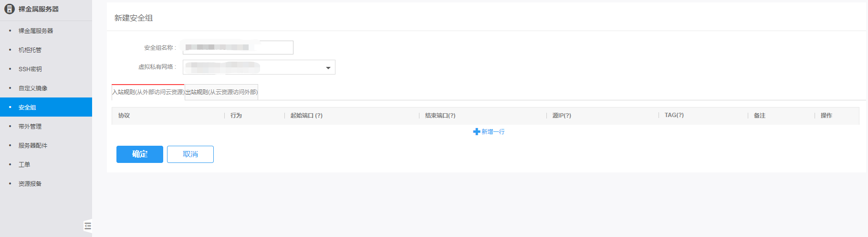Image resolution: width=868 pixels, height=237 pixels.
Task: Click the 行为 column header
Action: click(236, 116)
